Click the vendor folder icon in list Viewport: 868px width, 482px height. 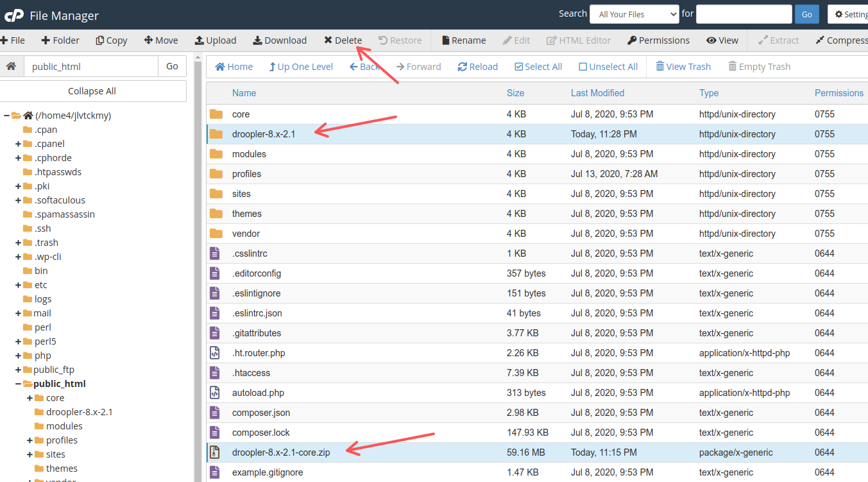pos(216,234)
